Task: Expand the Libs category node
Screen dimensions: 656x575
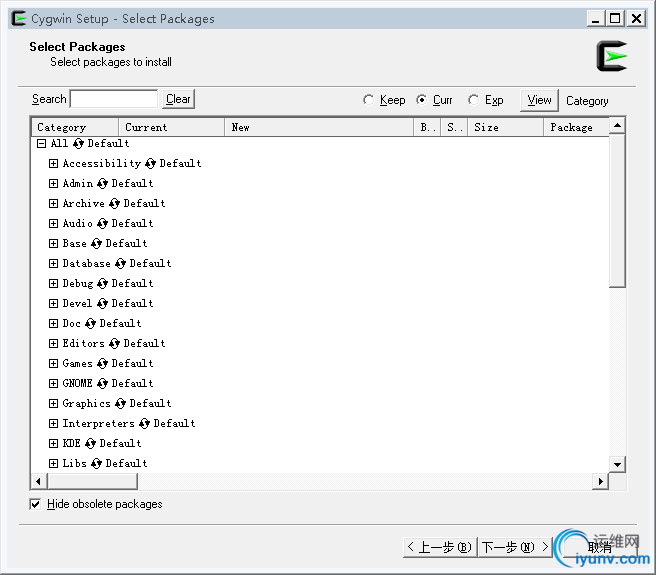Action: pyautogui.click(x=53, y=464)
